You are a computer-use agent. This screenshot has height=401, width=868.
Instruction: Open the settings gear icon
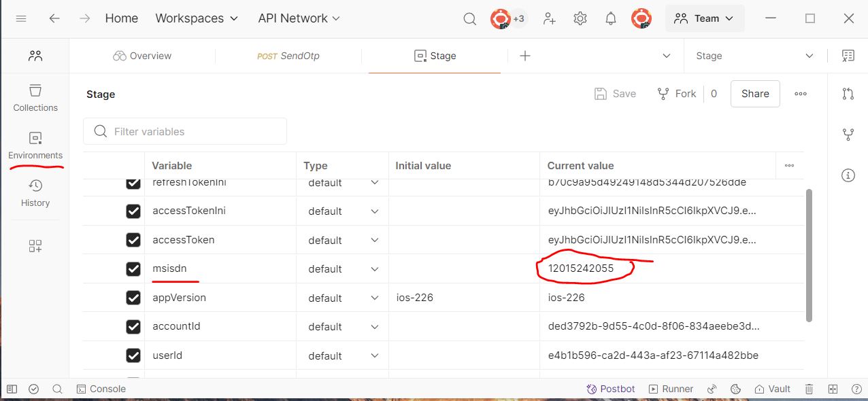pos(580,19)
